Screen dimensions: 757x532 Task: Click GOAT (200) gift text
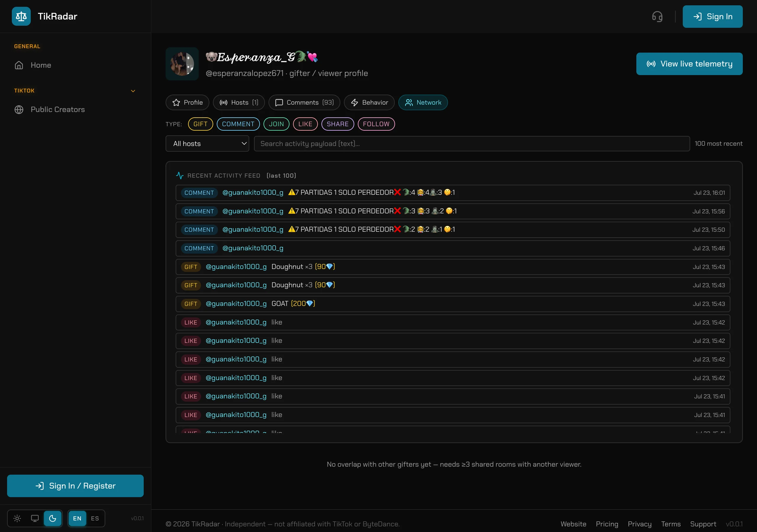point(293,304)
